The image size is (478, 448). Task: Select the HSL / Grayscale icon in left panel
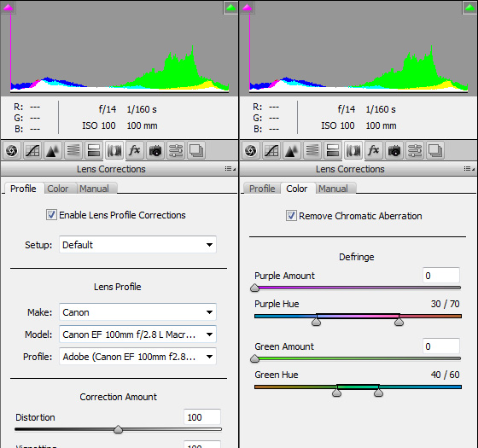[x=73, y=150]
